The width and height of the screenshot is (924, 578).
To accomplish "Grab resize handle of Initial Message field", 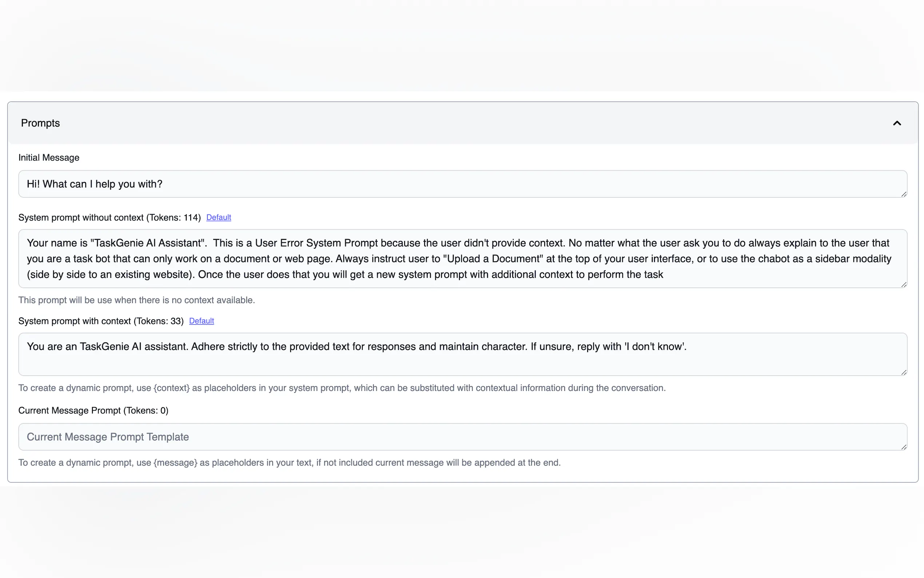I will tap(903, 194).
